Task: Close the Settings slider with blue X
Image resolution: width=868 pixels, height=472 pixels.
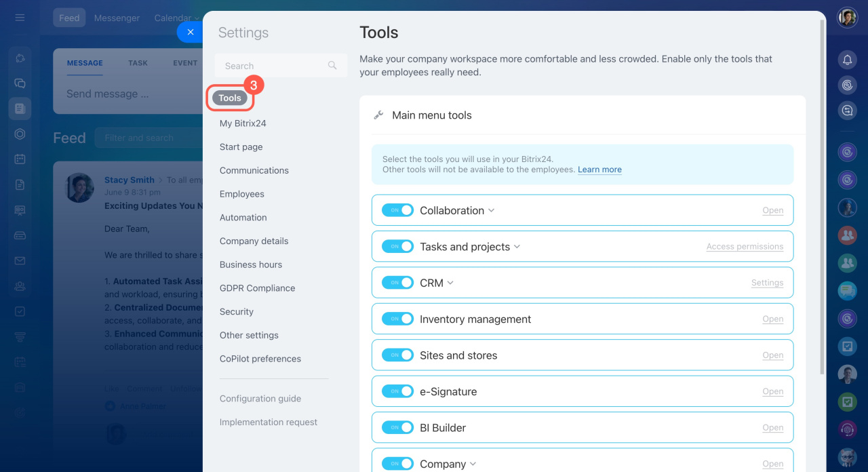Action: [x=191, y=32]
